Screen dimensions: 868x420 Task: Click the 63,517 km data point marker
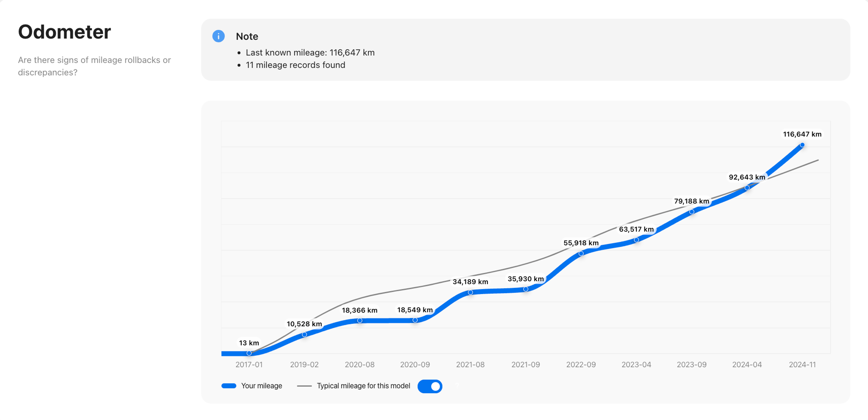636,240
